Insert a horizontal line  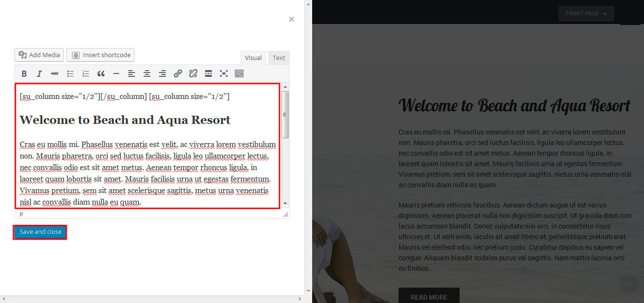pyautogui.click(x=116, y=73)
